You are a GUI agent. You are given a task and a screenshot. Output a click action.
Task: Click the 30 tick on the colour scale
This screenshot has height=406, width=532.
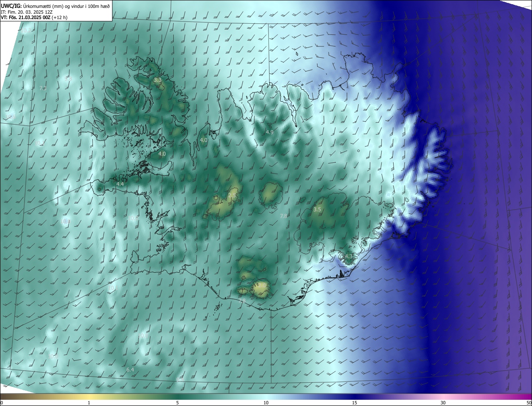click(443, 403)
